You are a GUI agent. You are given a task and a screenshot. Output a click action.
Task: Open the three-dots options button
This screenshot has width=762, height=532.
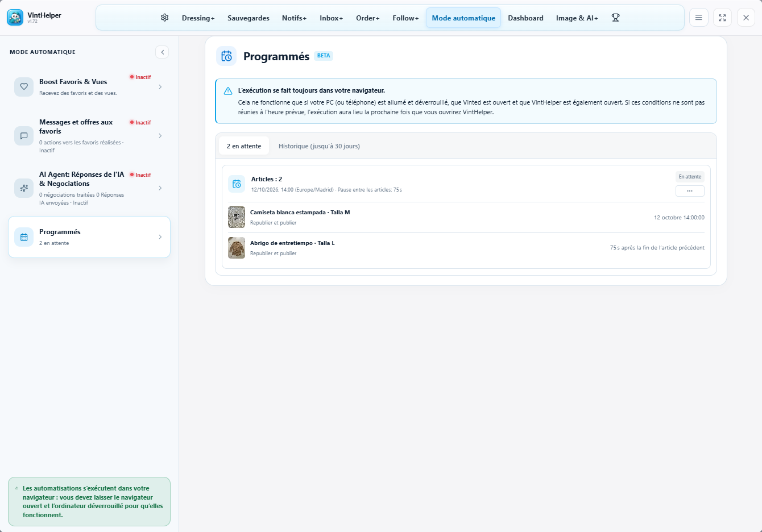click(x=690, y=191)
